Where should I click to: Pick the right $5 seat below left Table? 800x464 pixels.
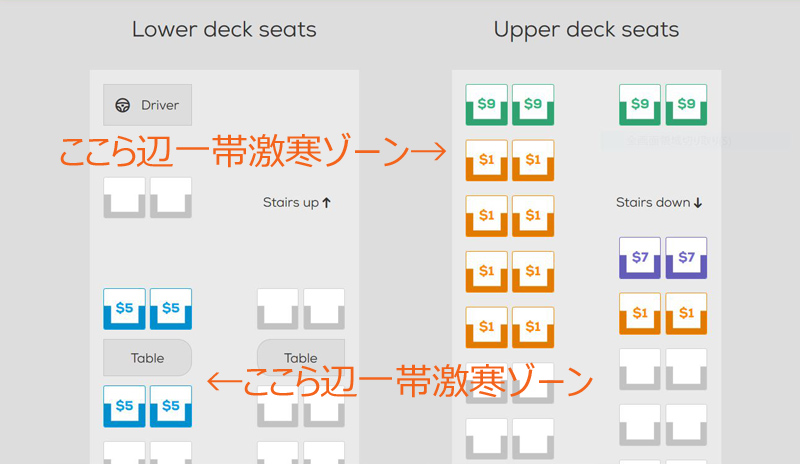[x=171, y=406]
